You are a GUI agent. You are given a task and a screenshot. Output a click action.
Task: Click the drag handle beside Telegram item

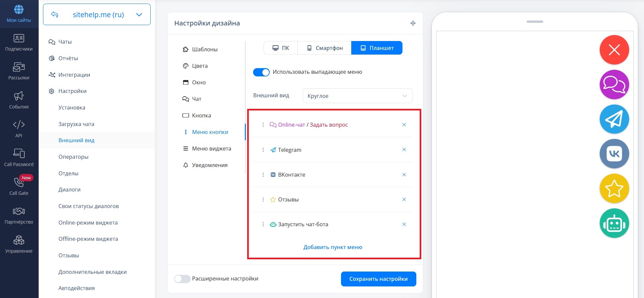pyautogui.click(x=263, y=150)
